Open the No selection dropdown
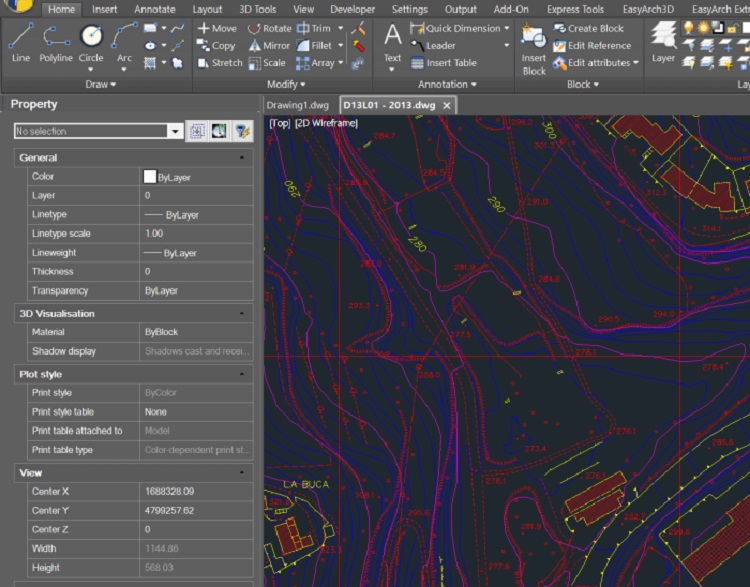Viewport: 750px width, 587px height. click(x=176, y=131)
